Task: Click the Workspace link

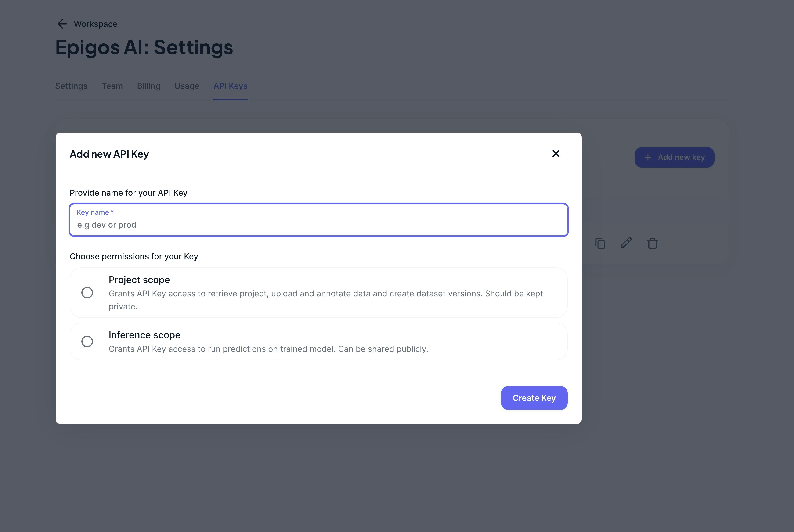Action: [95, 24]
